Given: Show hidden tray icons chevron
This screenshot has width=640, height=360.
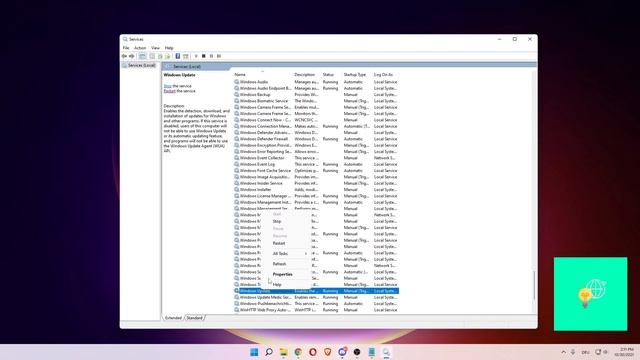Looking at the screenshot, I should [564, 352].
